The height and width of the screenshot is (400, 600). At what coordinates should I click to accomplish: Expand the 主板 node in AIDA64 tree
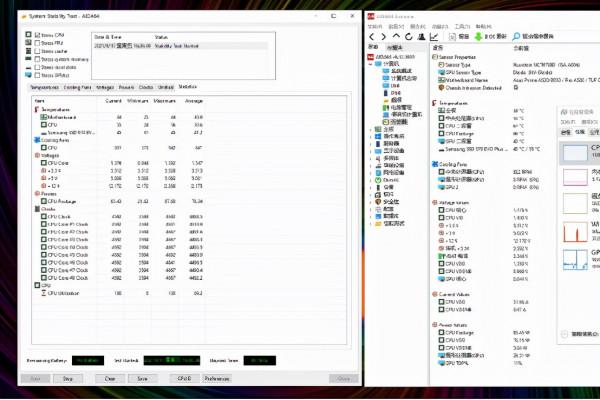pos(371,129)
